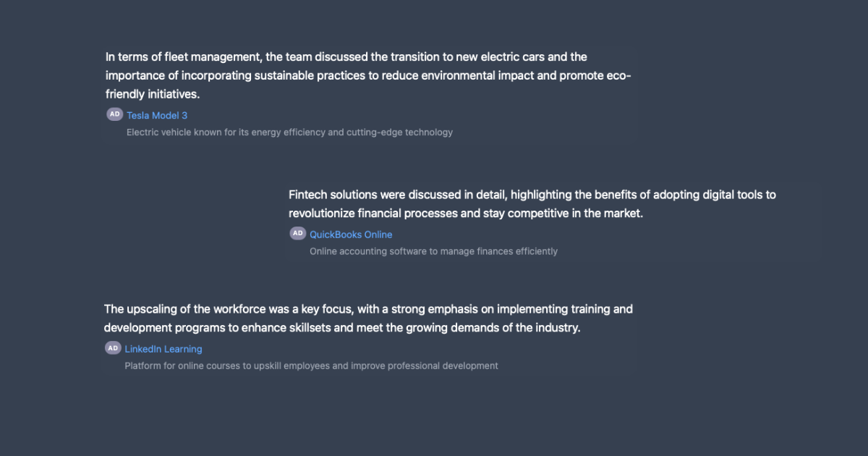Viewport: 868px width, 456px height.
Task: Click the AD badge before LinkedIn Learning
Action: [112, 347]
